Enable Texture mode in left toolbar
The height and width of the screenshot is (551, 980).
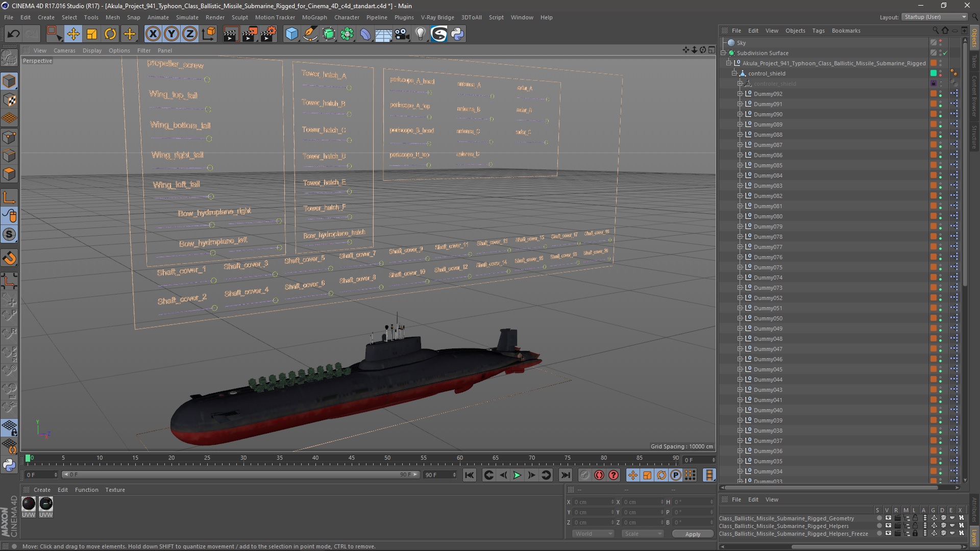(x=9, y=100)
